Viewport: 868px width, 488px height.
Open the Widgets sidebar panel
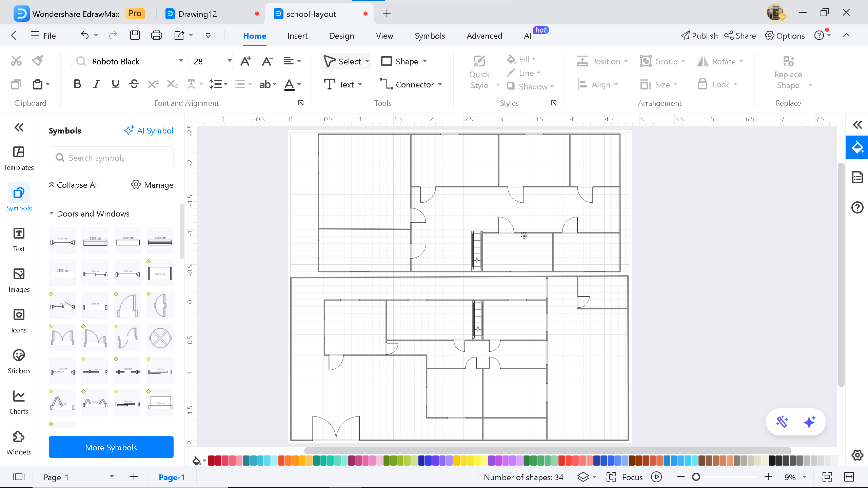19,443
